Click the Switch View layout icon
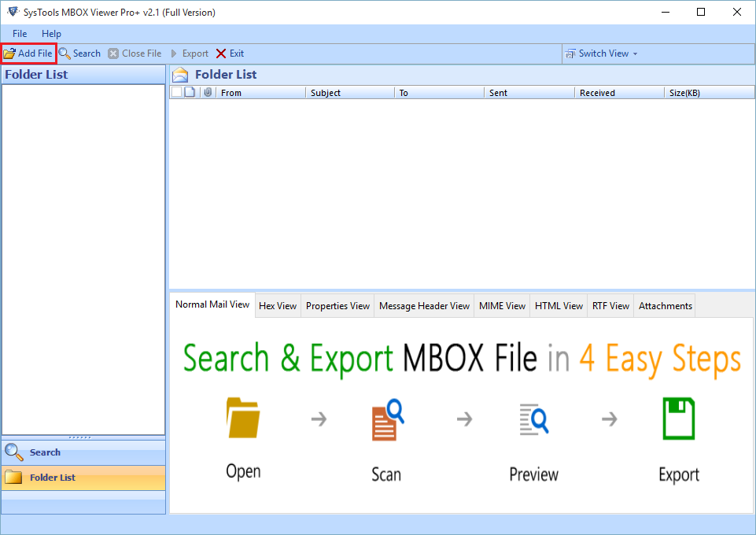The image size is (756, 535). tap(570, 53)
